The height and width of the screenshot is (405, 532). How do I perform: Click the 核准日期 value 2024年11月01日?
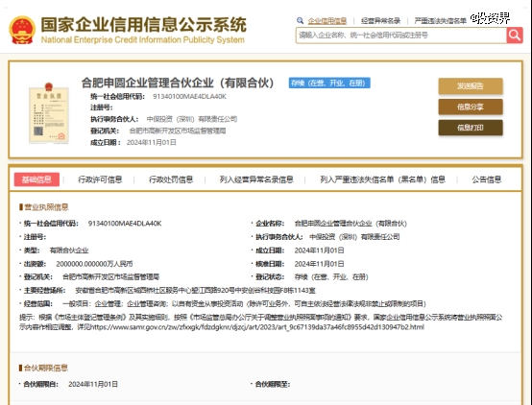pyautogui.click(x=319, y=264)
